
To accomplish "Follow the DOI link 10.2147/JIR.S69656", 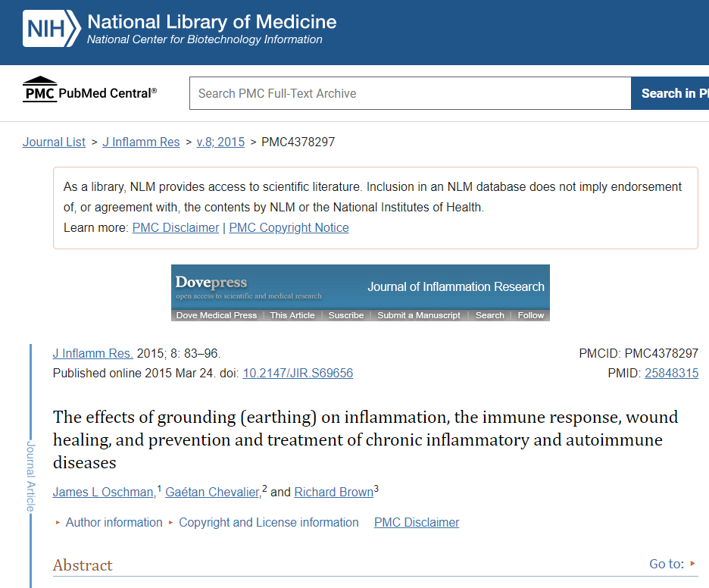I will click(298, 373).
